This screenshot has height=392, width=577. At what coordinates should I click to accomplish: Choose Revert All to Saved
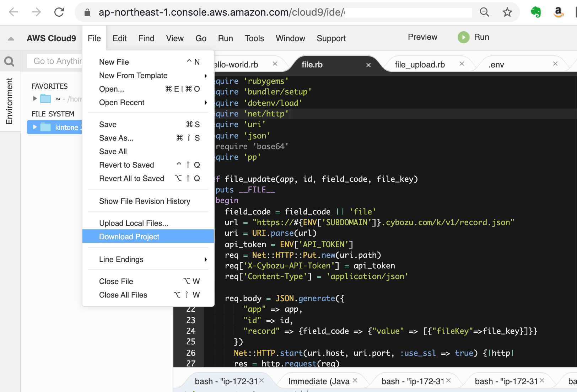(x=148, y=179)
